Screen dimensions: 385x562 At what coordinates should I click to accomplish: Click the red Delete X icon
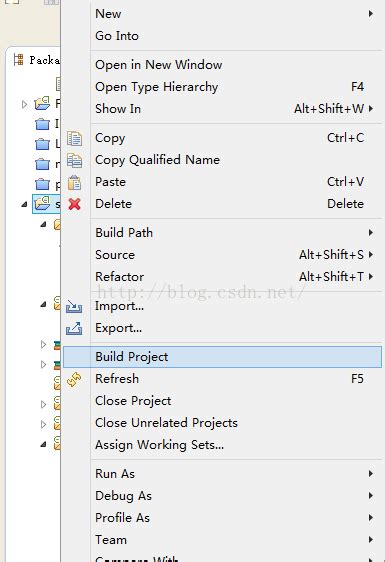click(x=74, y=204)
